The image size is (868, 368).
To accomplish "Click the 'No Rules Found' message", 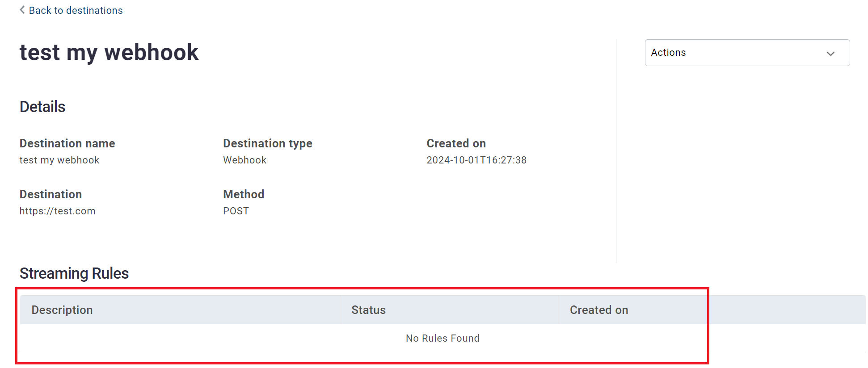I will tap(442, 339).
